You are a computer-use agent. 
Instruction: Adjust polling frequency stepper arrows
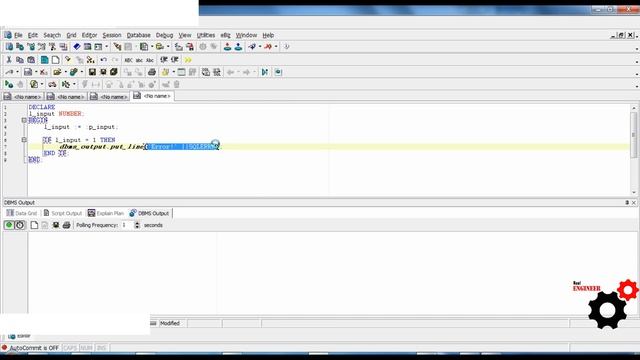point(137,225)
